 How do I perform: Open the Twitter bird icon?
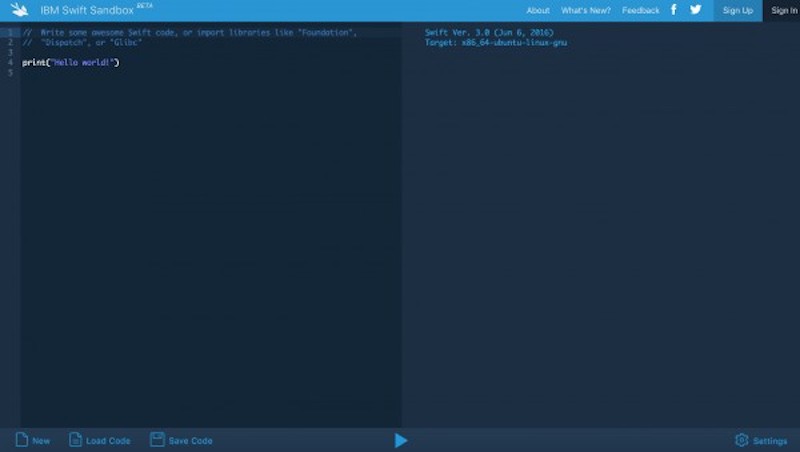click(x=695, y=10)
